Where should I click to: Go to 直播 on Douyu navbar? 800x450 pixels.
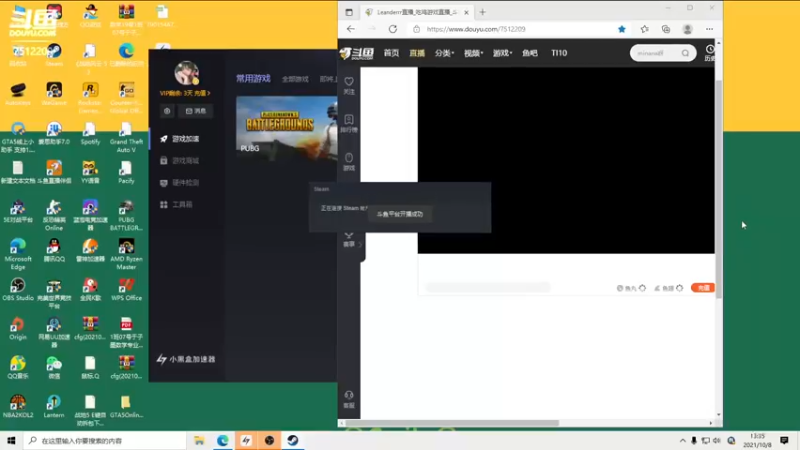(x=417, y=53)
